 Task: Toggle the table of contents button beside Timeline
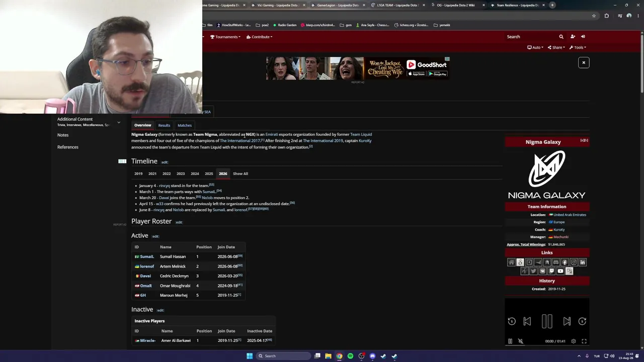(x=122, y=161)
